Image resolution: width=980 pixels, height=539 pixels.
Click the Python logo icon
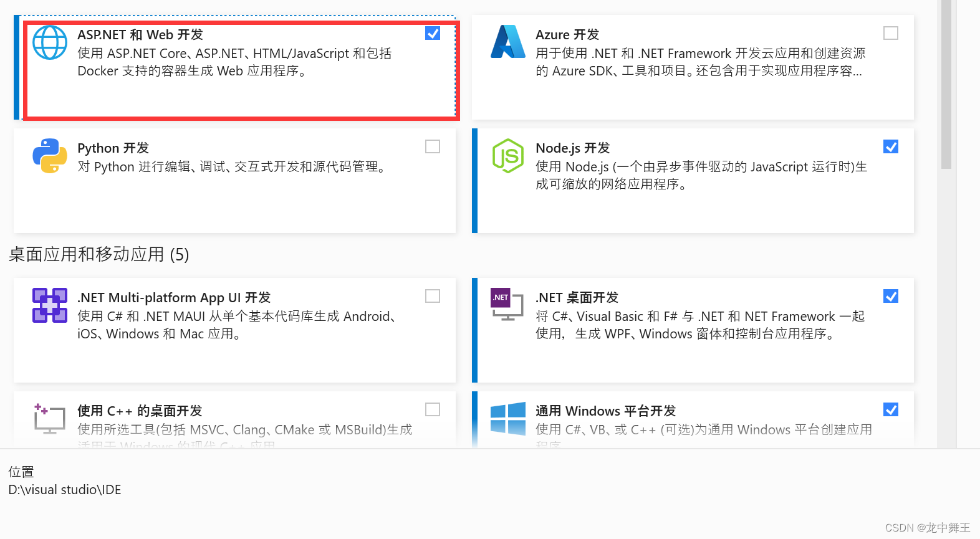pyautogui.click(x=50, y=156)
